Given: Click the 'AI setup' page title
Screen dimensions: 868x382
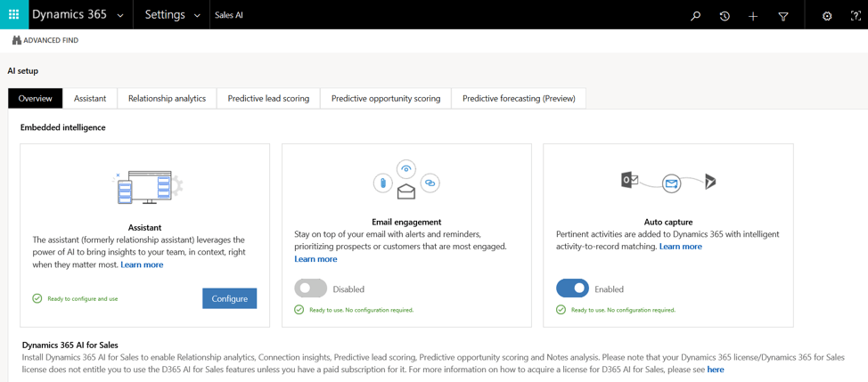Looking at the screenshot, I should (x=22, y=70).
